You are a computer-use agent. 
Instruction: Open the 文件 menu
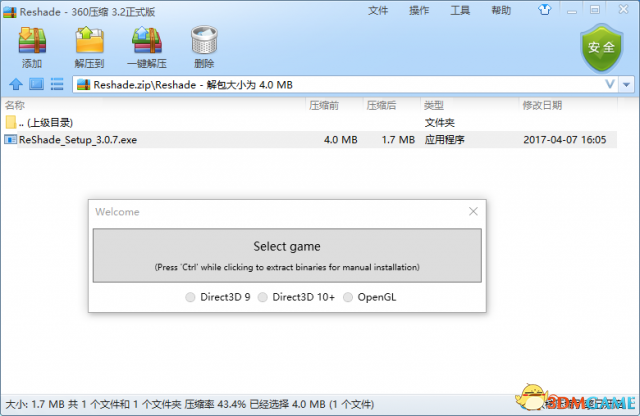click(378, 11)
